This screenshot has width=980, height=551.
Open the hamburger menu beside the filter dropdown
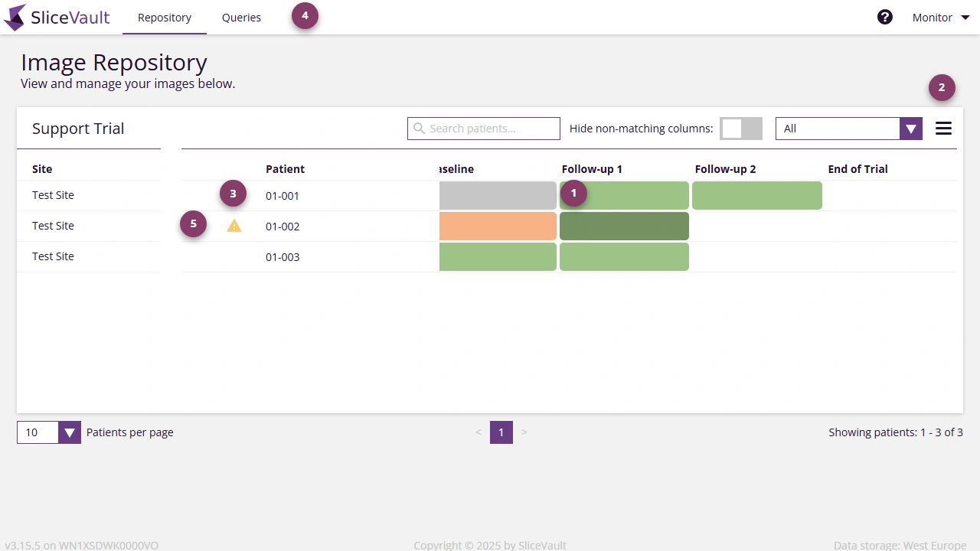point(943,128)
